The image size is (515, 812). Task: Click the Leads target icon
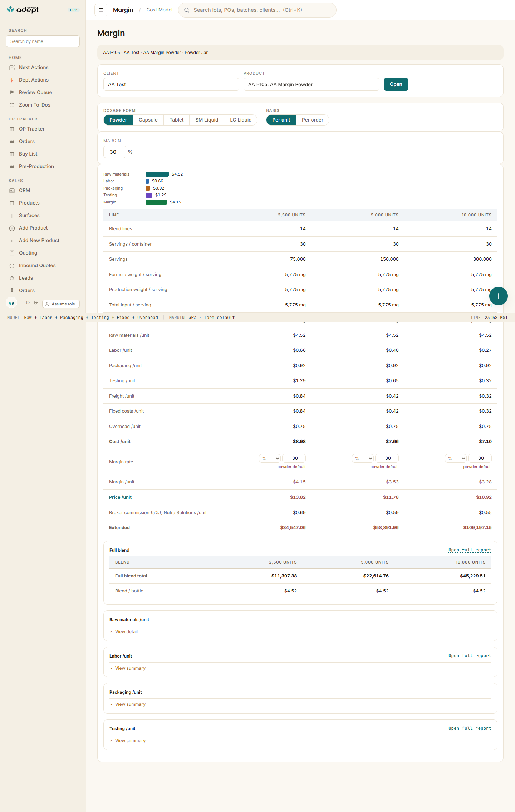[12, 278]
